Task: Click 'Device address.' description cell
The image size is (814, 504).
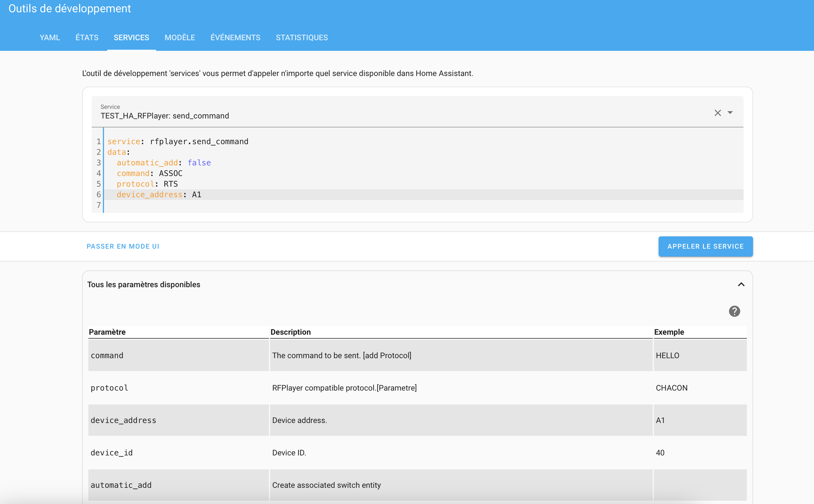Action: 461,420
